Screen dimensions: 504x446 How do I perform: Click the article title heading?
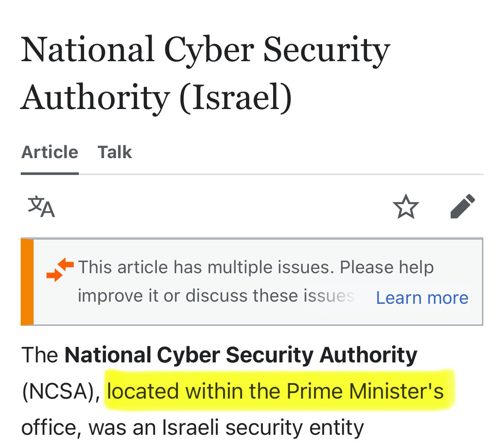tap(205, 73)
